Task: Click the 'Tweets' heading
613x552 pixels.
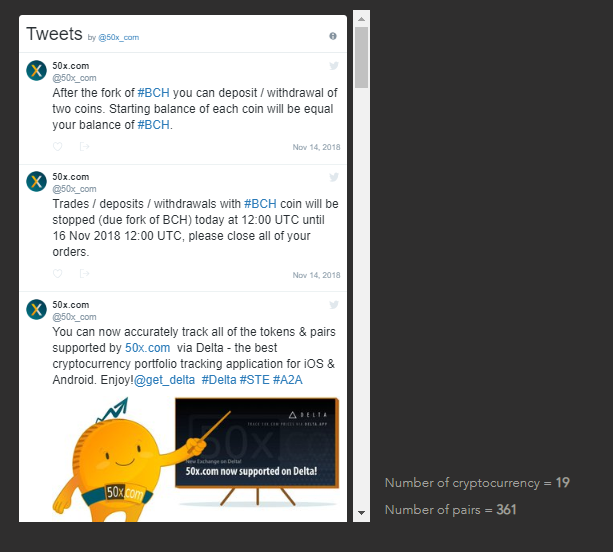Action: coord(54,34)
